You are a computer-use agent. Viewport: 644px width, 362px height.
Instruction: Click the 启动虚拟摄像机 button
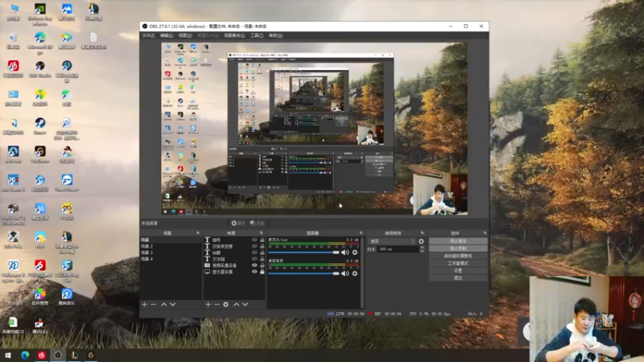point(458,256)
